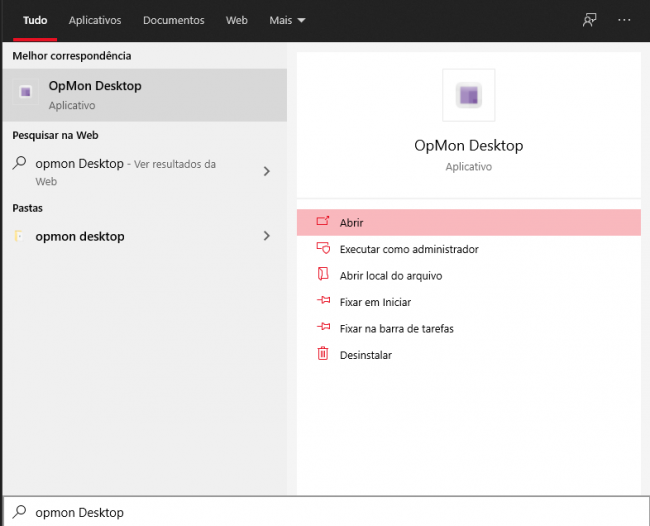Viewport: 650px width, 526px height.
Task: Click the Abrir open icon
Action: 322,222
